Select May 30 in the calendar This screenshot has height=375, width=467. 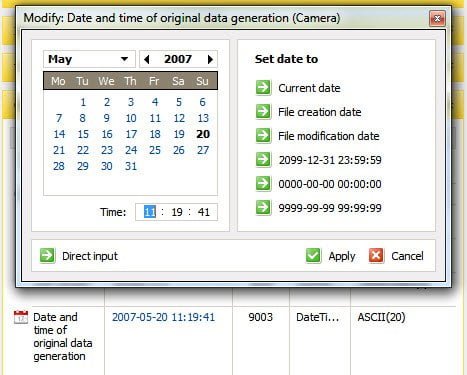107,166
